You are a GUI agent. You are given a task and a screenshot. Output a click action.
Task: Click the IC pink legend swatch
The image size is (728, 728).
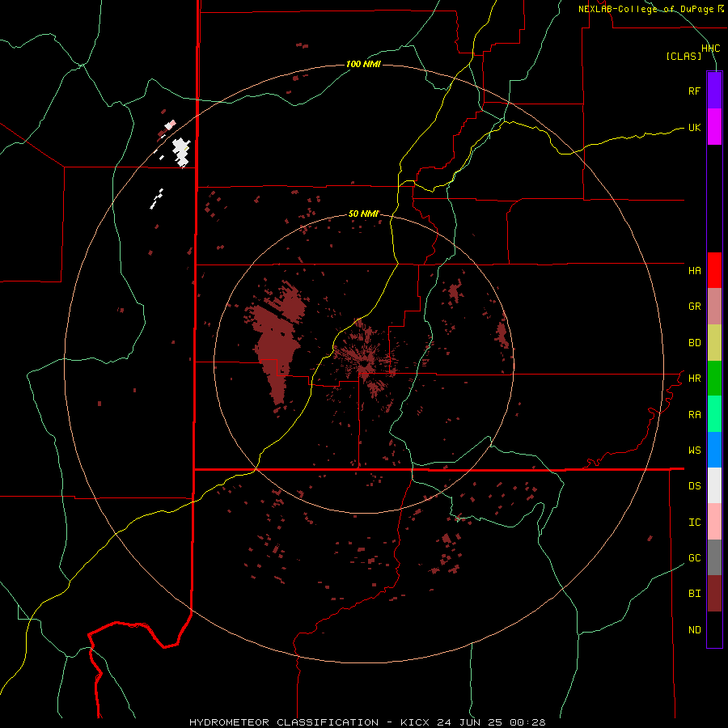point(714,522)
